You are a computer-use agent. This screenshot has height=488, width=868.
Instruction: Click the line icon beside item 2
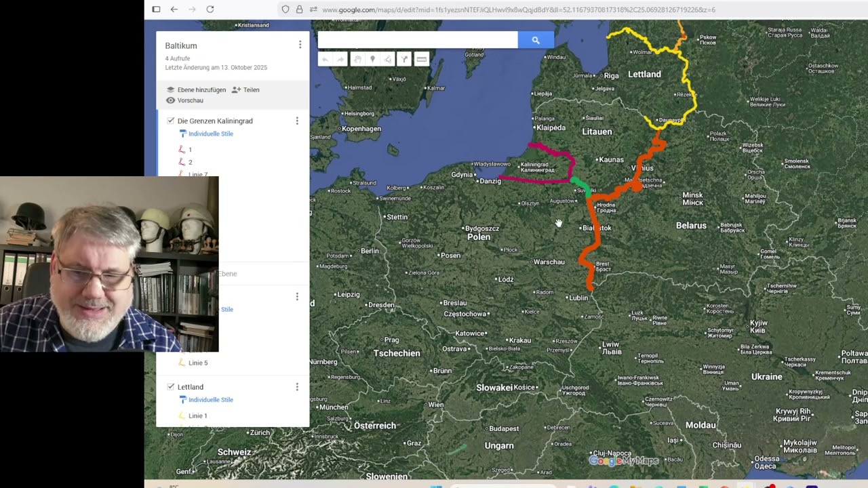tap(182, 162)
